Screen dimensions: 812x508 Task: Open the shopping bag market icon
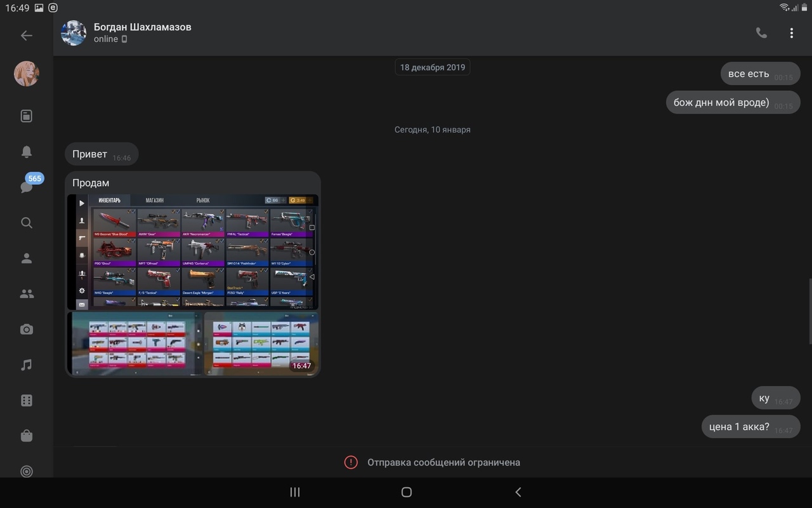point(26,436)
